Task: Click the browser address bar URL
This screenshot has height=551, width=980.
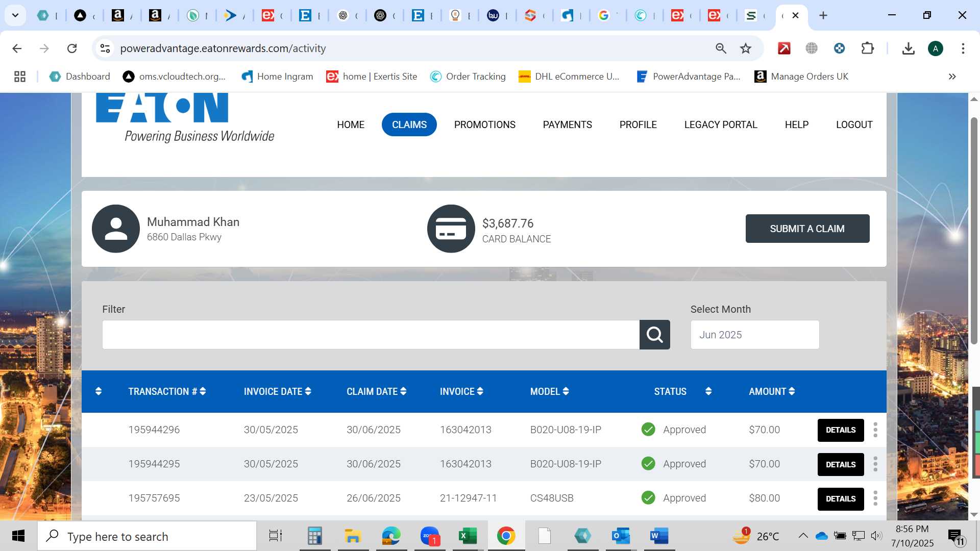Action: click(x=223, y=48)
